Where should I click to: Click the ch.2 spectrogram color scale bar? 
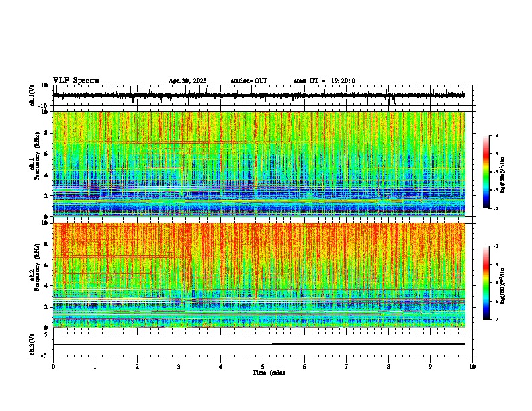486,283
